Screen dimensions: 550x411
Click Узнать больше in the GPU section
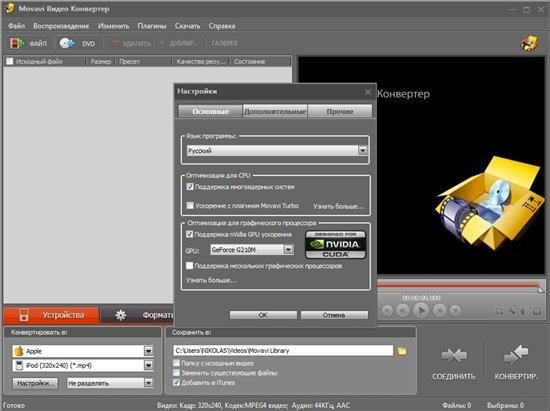click(x=211, y=280)
